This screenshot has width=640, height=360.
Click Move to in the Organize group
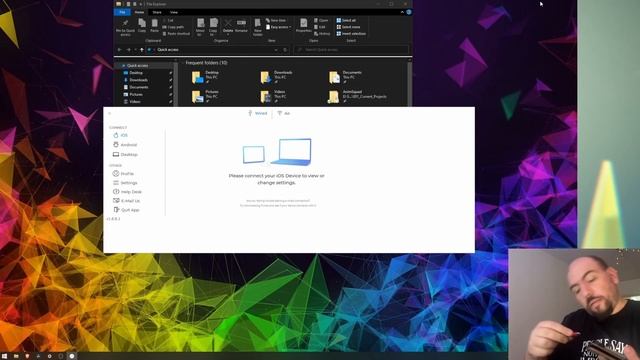pos(200,27)
